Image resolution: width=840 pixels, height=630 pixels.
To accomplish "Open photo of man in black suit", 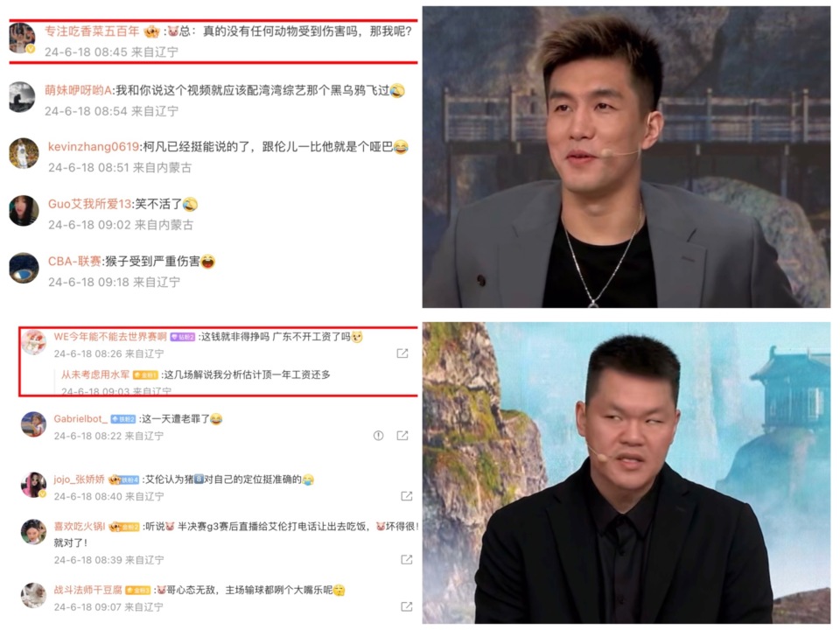I will click(626, 473).
